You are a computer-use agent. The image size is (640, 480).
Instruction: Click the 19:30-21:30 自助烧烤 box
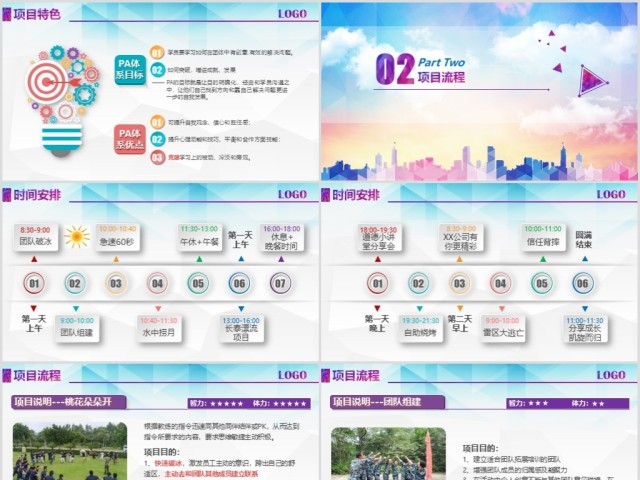pyautogui.click(x=420, y=328)
